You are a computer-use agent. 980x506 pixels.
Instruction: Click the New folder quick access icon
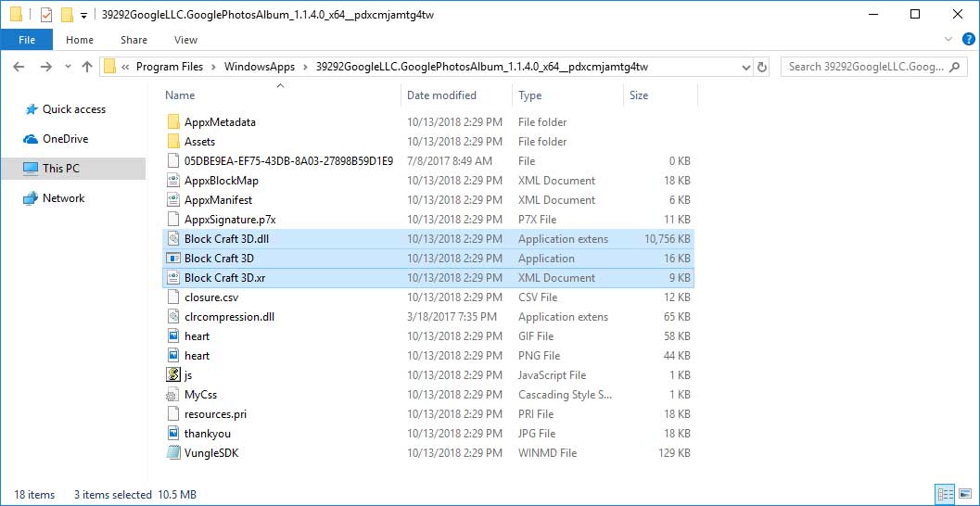67,15
